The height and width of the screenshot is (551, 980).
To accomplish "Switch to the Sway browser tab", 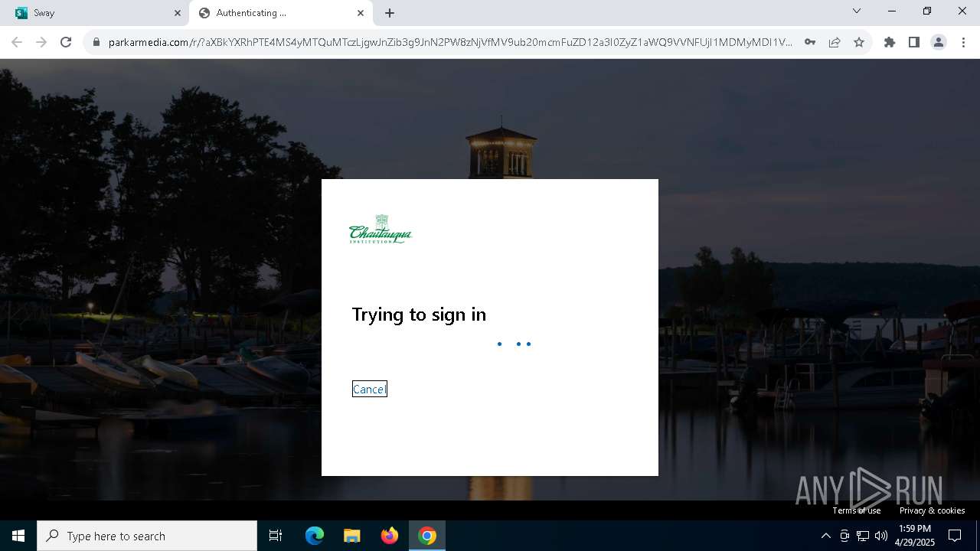I will click(95, 13).
